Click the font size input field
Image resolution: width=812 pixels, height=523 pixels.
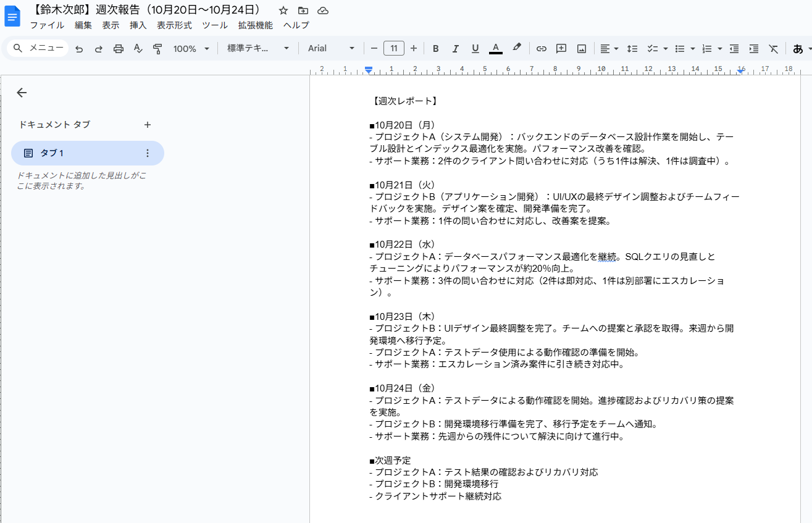(x=394, y=49)
